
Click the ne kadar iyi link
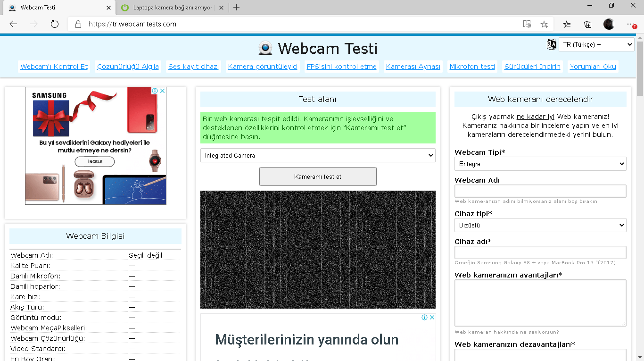pos(536,117)
